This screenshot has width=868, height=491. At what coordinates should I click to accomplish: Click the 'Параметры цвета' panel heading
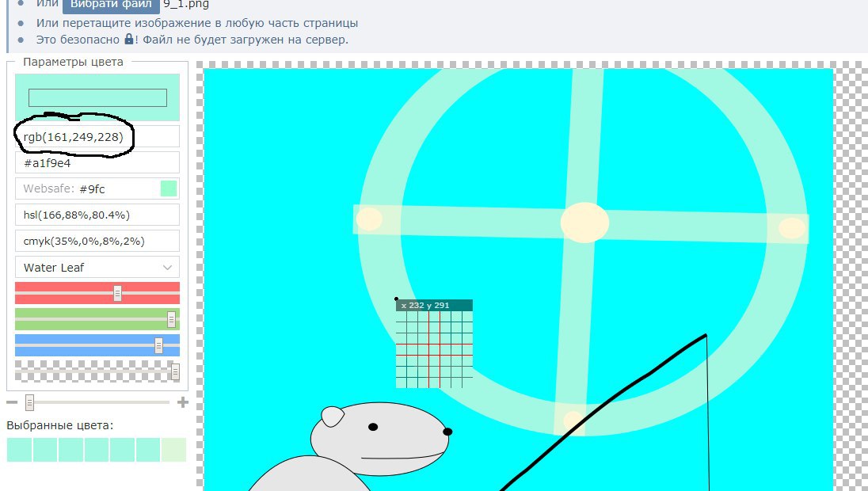click(x=73, y=62)
